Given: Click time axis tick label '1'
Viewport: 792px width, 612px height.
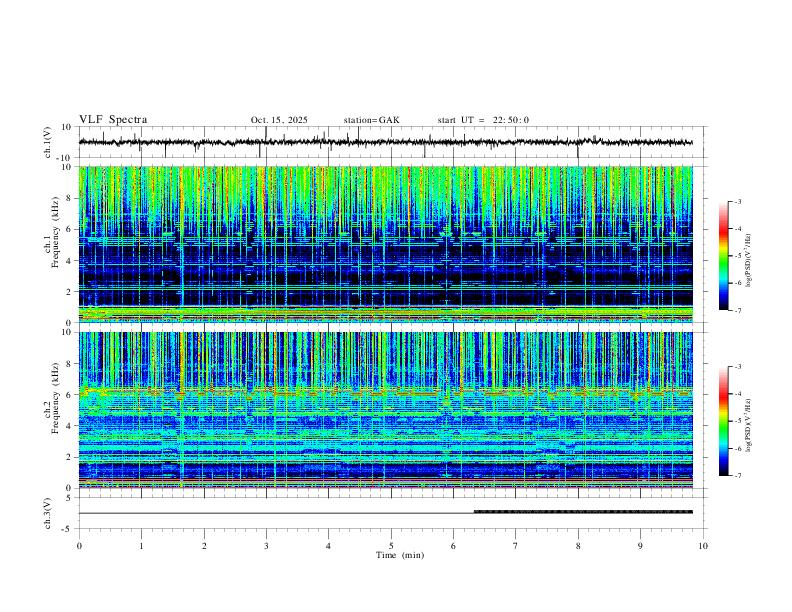Looking at the screenshot, I should pos(141,546).
